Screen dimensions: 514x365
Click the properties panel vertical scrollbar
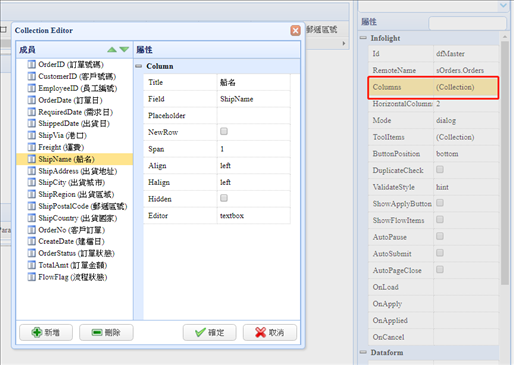pos(505,163)
